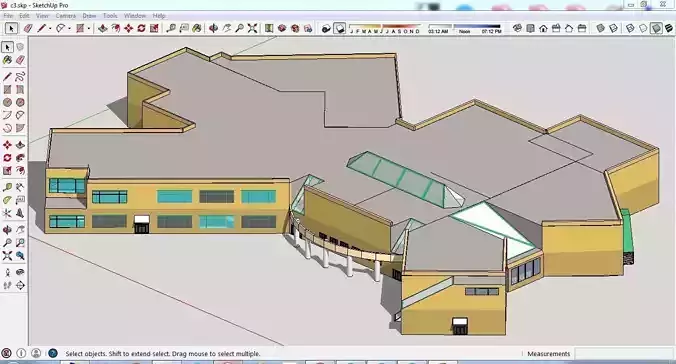Select the Paint Bucket in top toolbar
Screen dimensions: 676x364
[x=197, y=28]
